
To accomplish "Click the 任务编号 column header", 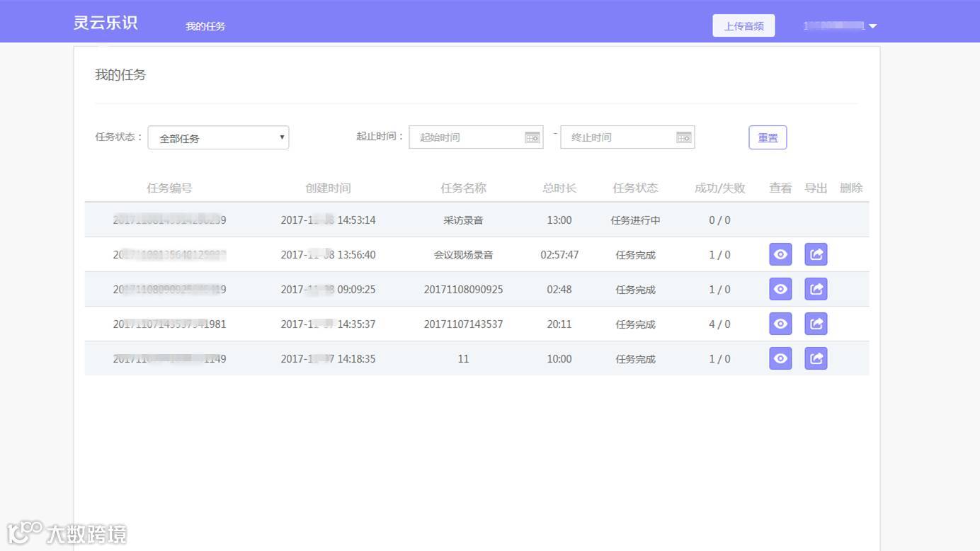I will (169, 188).
